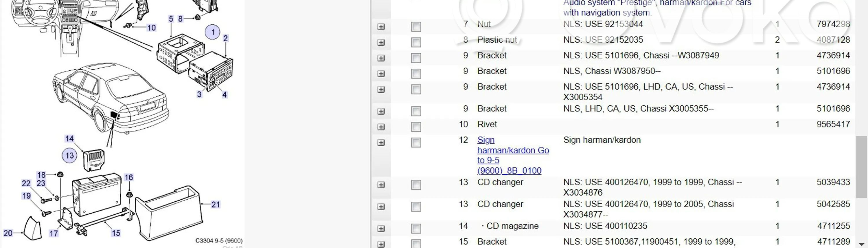
Task: Expand the Bracket Chassi W3087950-- row
Action: 381,74
